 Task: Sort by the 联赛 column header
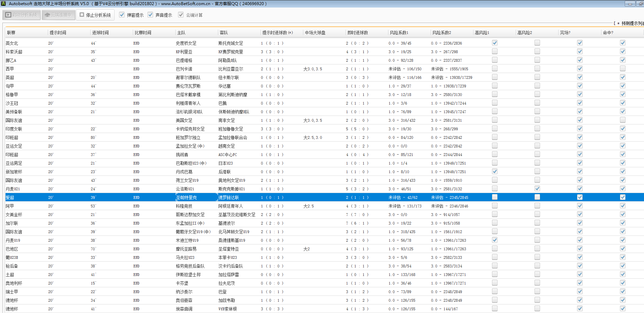point(11,33)
